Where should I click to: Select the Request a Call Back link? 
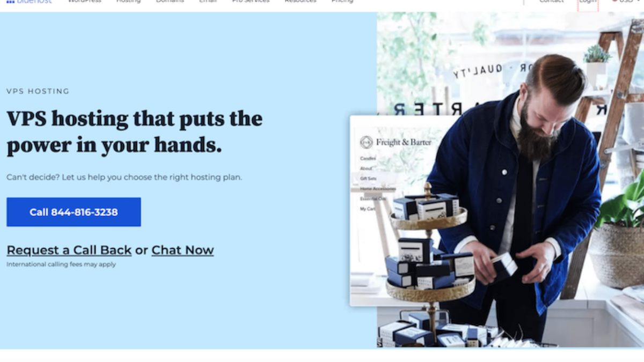[x=69, y=250]
